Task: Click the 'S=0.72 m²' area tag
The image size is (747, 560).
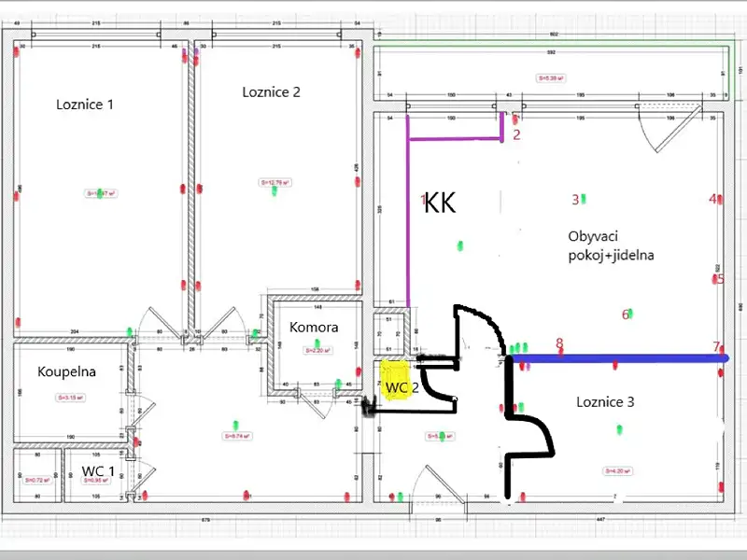Action: pos(37,480)
